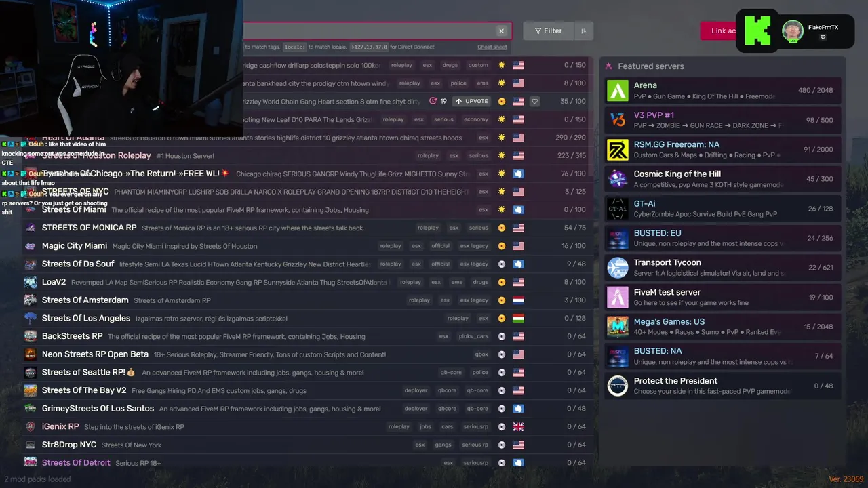Clear the server search field

(501, 30)
